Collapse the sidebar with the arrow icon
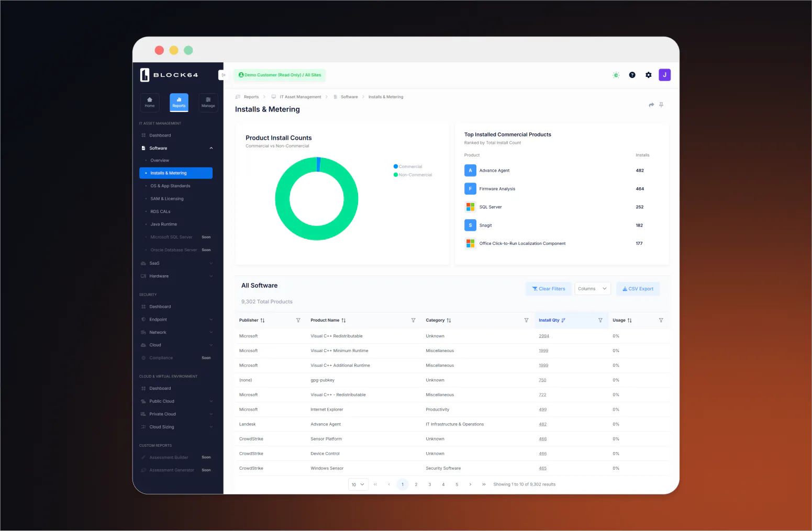 coord(224,75)
